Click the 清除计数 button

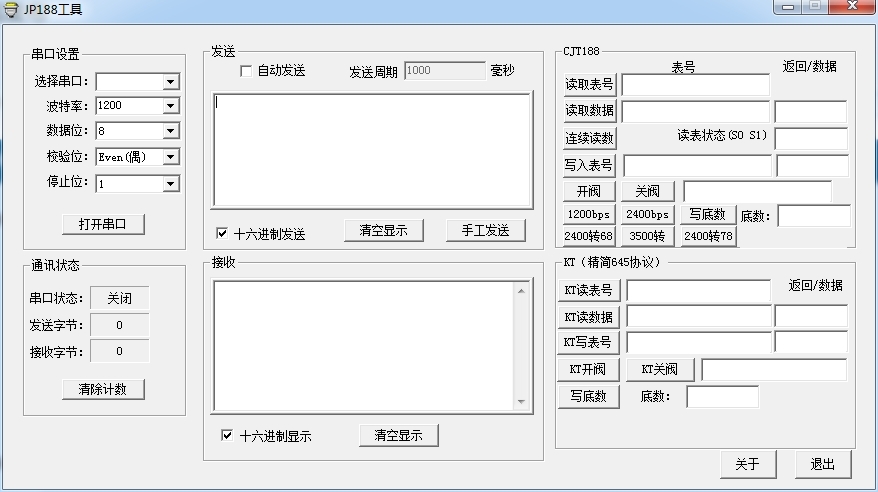click(x=103, y=389)
